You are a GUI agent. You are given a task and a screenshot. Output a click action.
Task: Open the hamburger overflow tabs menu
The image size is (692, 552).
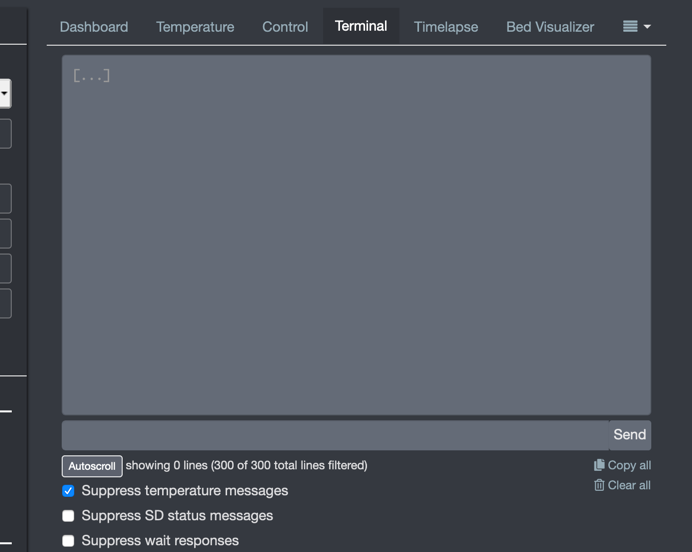click(x=636, y=27)
